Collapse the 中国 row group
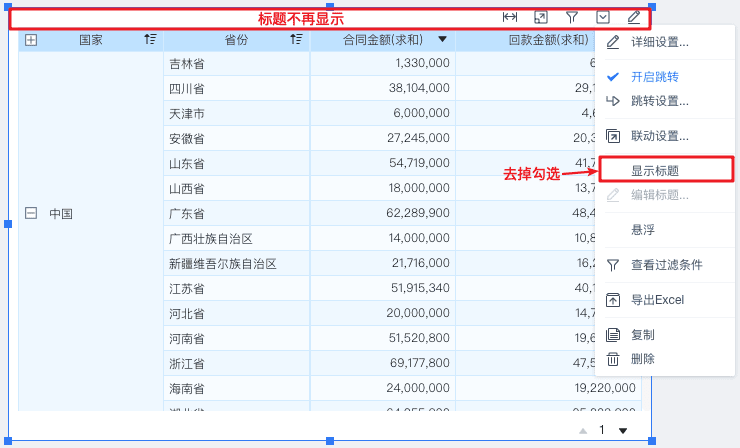The width and height of the screenshot is (740, 448). coord(31,213)
